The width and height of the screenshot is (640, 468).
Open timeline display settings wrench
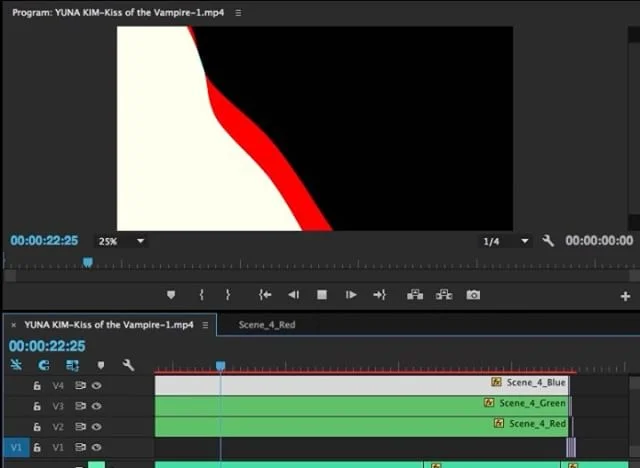(x=129, y=365)
